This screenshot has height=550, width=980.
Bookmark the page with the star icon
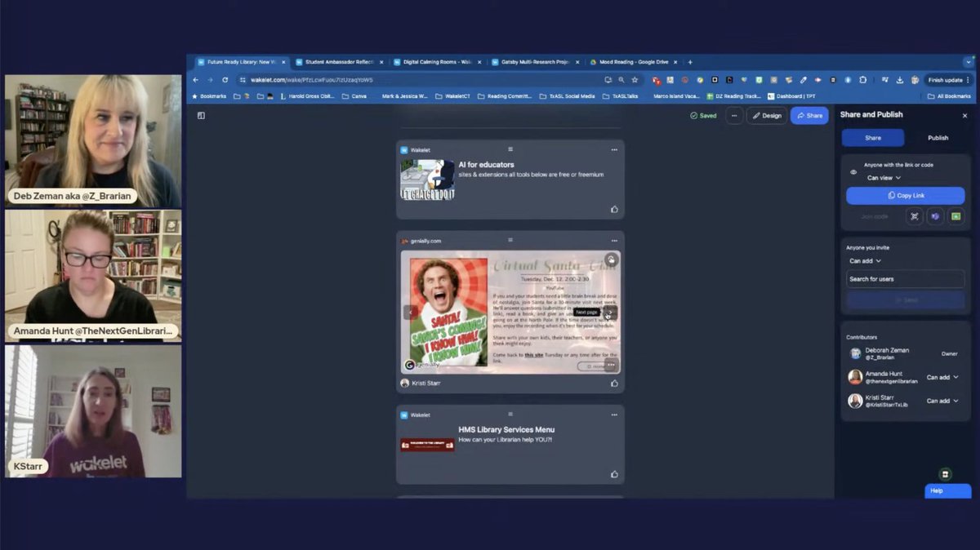635,80
